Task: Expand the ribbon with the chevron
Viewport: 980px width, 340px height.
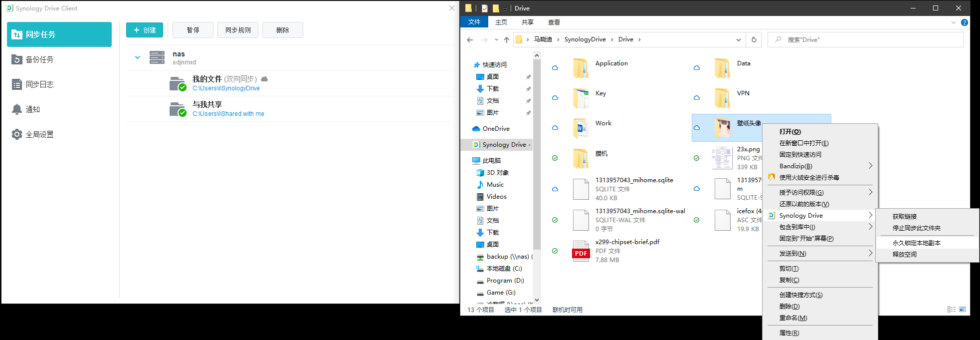Action: pyautogui.click(x=954, y=22)
